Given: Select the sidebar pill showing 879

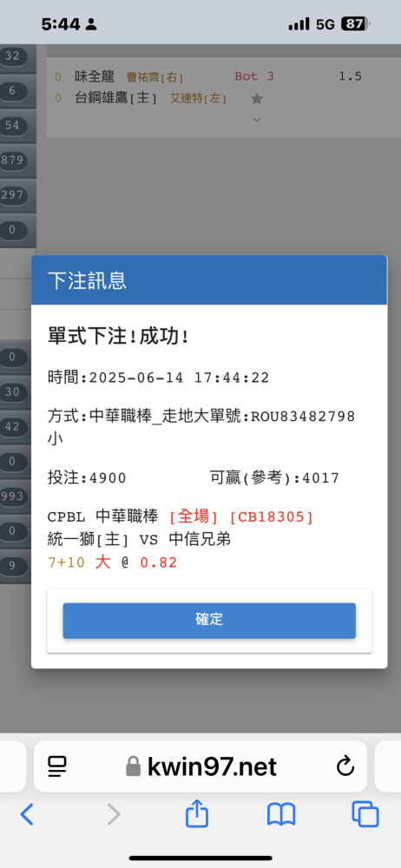Looking at the screenshot, I should [13, 161].
